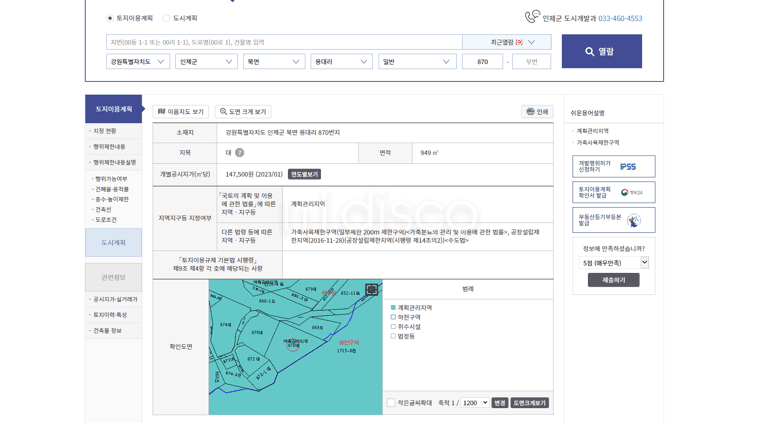
Task: Click the 정부24 logo icon
Action: [632, 192]
